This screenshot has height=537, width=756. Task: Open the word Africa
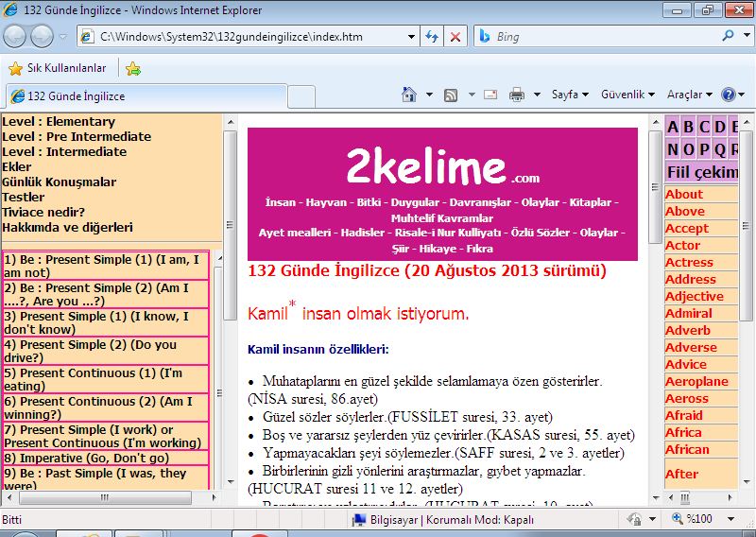pyautogui.click(x=683, y=432)
